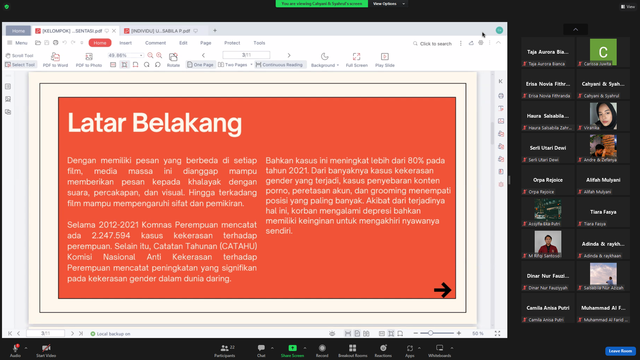Click the Local backup on indicator
The image size is (640, 360).
coord(110,334)
